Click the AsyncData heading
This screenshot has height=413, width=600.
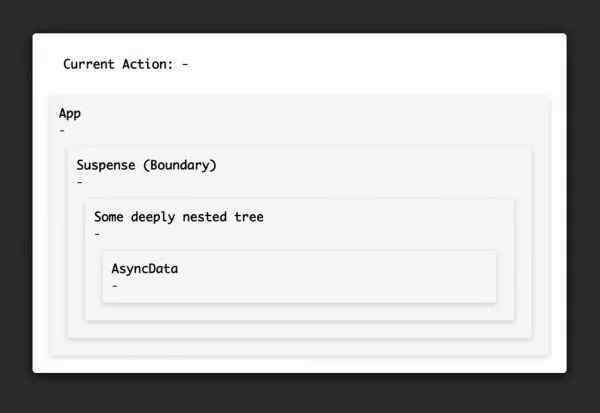tap(145, 269)
